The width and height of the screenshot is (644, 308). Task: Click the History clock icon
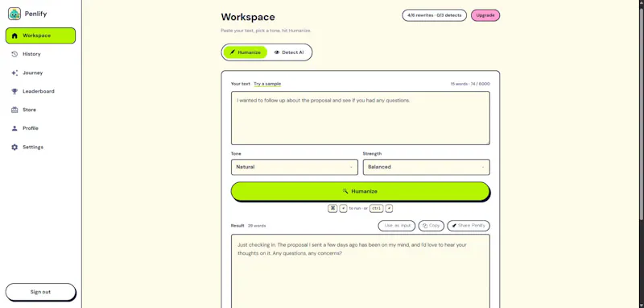[x=14, y=54]
